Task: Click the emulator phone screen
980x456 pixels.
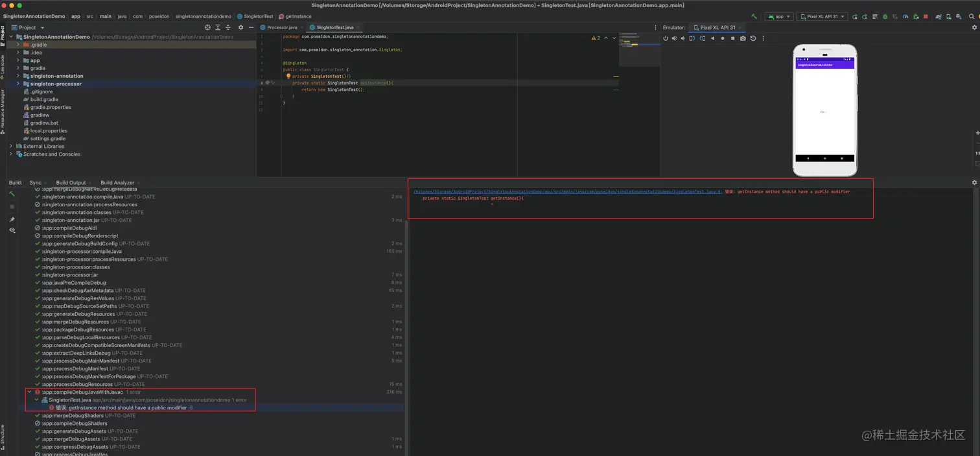Action: (x=824, y=109)
